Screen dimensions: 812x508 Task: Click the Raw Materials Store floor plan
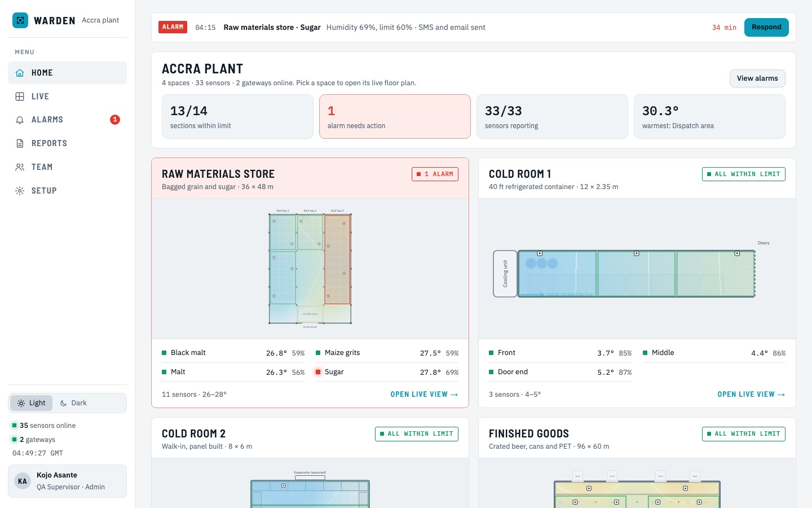click(310, 269)
